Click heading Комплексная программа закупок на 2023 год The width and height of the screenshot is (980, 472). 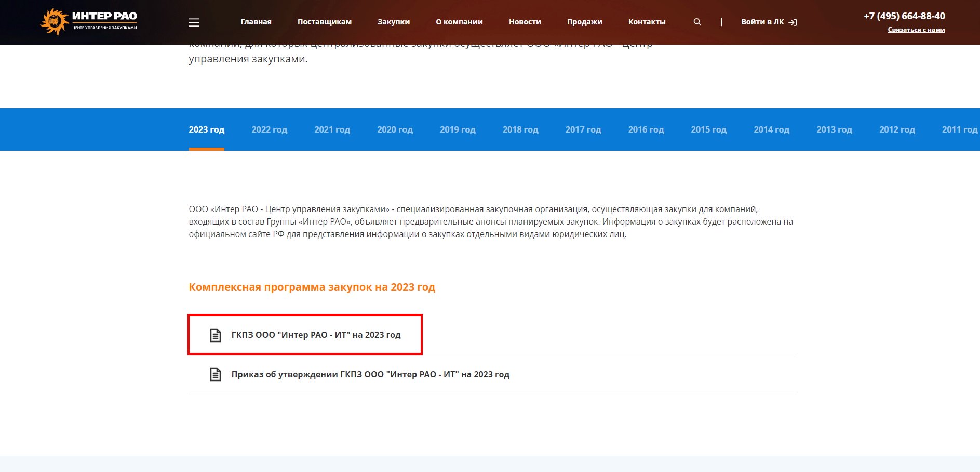[x=312, y=287]
